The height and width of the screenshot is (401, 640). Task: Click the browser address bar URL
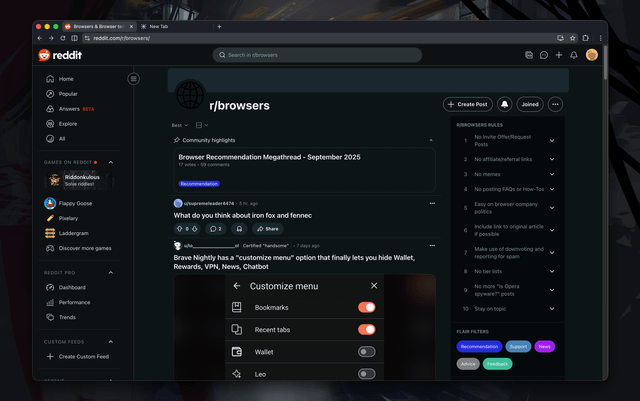(121, 38)
